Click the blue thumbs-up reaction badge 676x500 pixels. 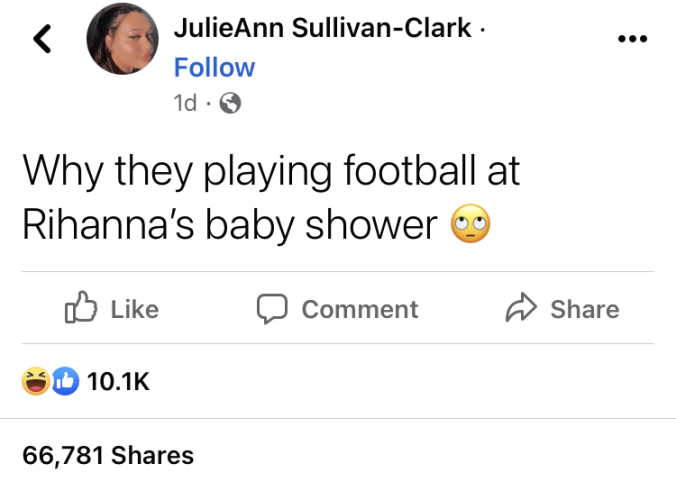pos(62,381)
